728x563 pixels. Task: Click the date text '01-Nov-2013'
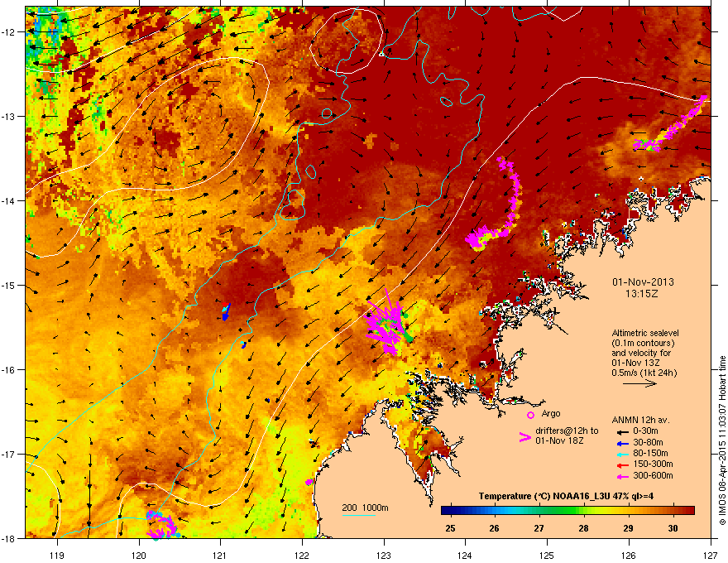(643, 282)
